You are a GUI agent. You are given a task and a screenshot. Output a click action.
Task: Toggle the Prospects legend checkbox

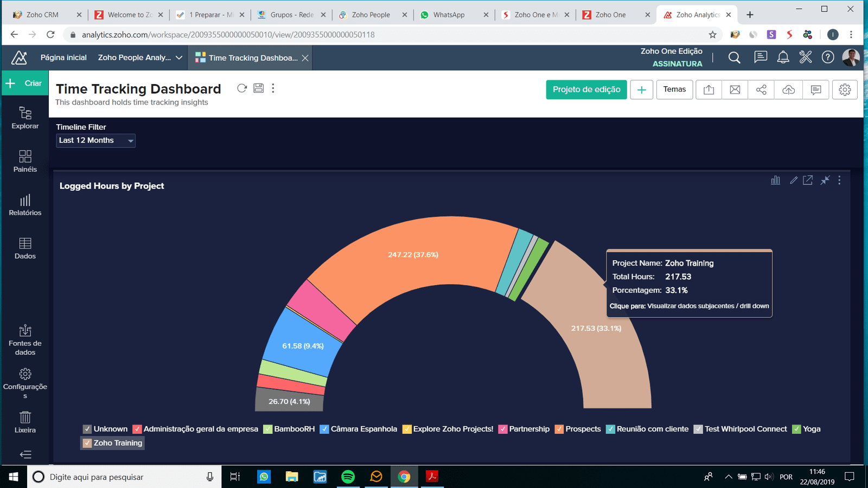(x=559, y=429)
